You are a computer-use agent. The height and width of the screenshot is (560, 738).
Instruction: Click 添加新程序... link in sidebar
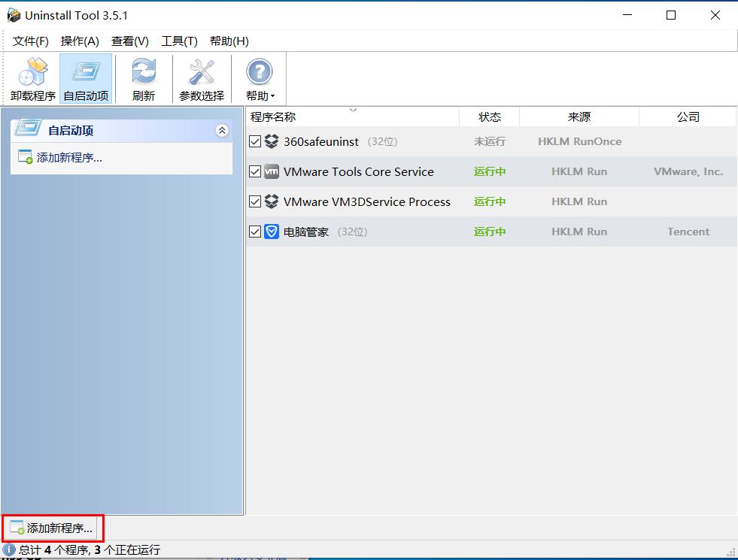[69, 158]
